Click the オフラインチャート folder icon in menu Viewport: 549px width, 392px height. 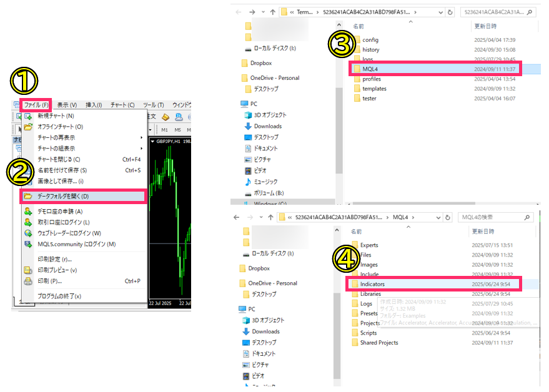pyautogui.click(x=27, y=127)
